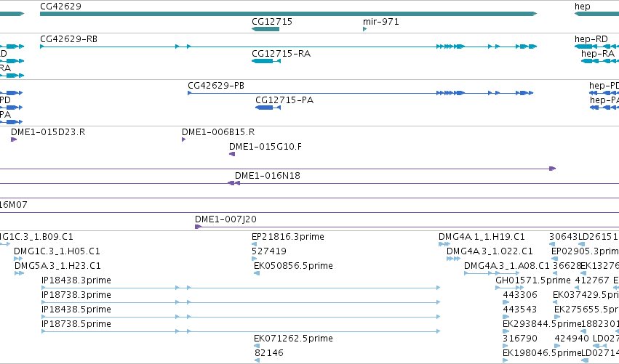The height and width of the screenshot is (364, 619).
Task: Select the CG12715-PA coding glyph
Action: tap(268, 108)
